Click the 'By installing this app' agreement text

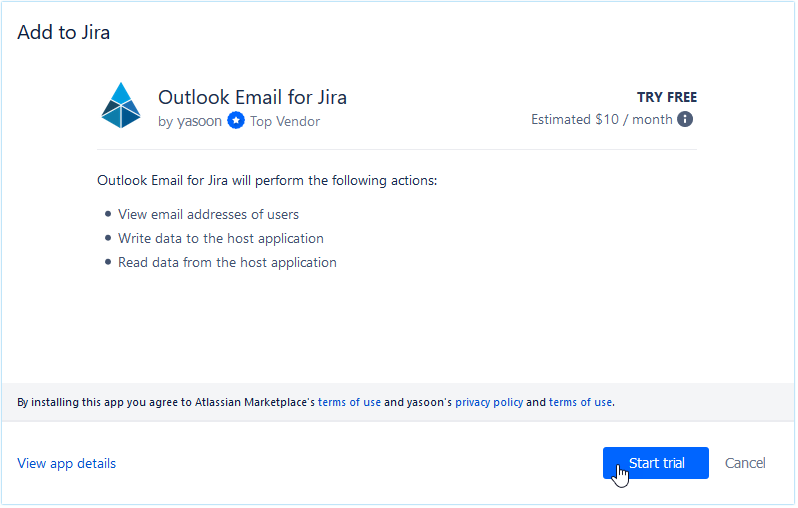165,402
